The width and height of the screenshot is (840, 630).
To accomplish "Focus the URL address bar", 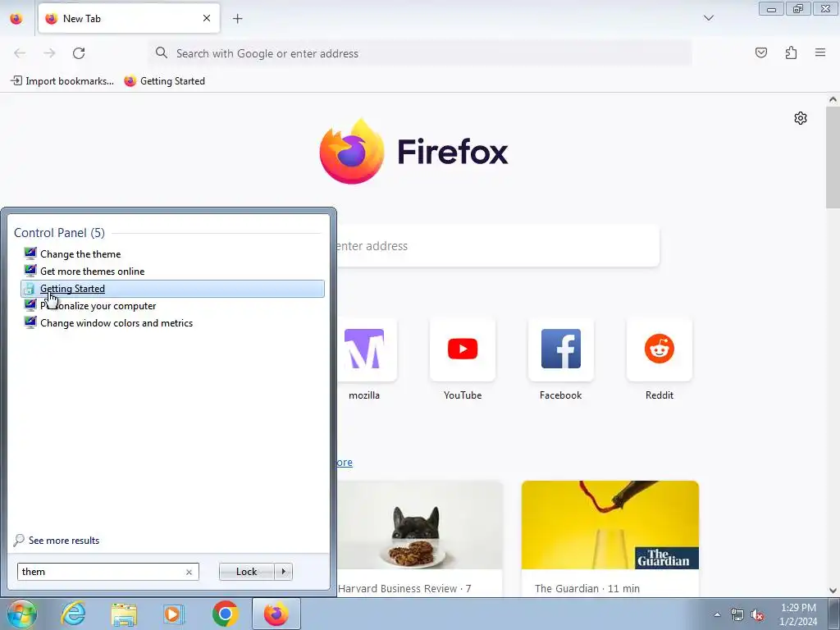I will point(421,53).
